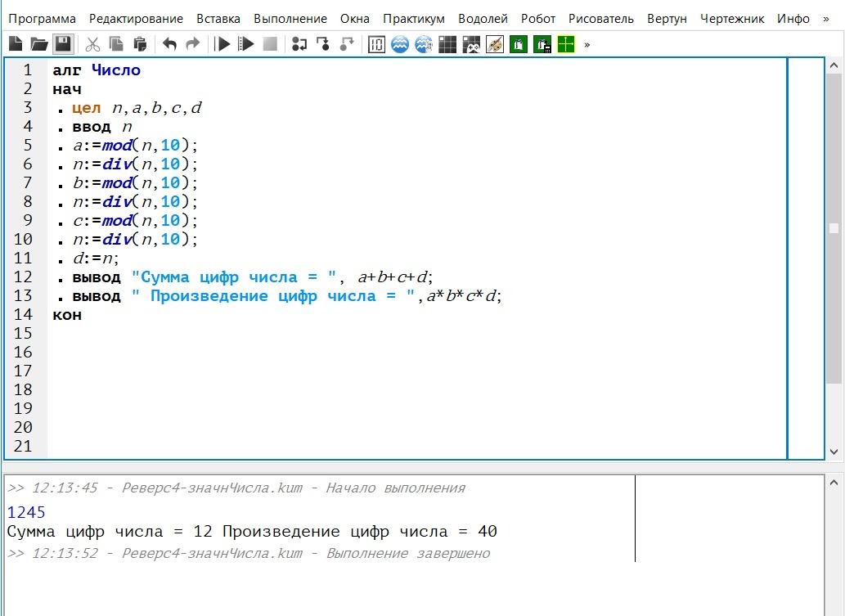Open the Практикум menu
Screen dimensions: 845x616
pos(414,18)
